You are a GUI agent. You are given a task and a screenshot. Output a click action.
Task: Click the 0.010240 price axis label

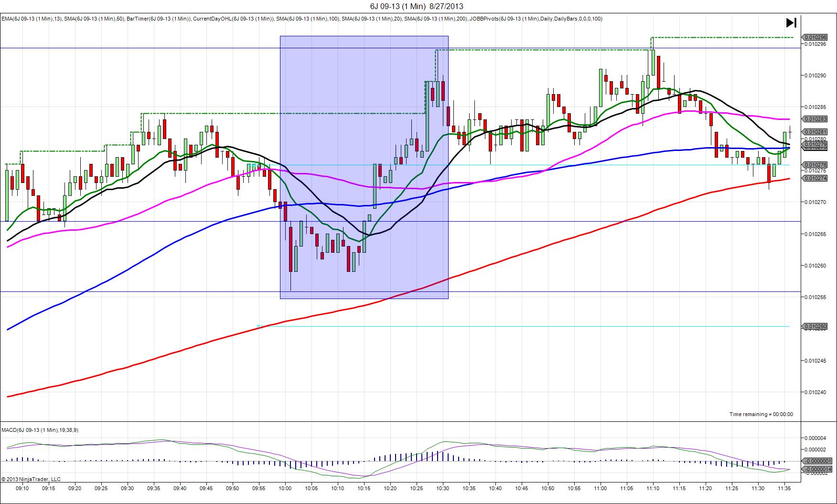coord(814,392)
